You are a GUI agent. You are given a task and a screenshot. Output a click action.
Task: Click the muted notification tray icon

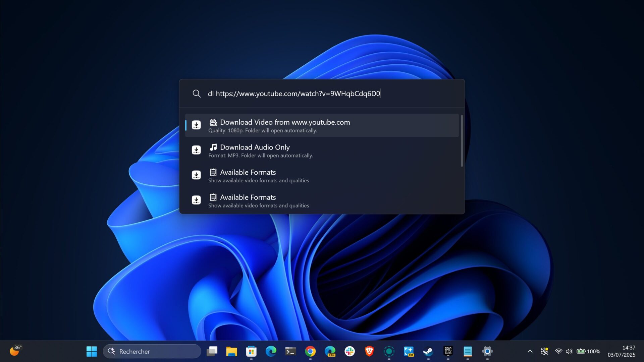pos(544,351)
